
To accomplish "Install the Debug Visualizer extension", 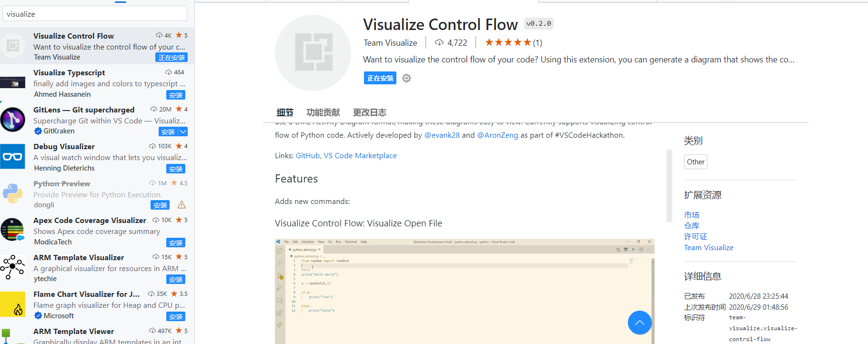I will click(x=176, y=169).
